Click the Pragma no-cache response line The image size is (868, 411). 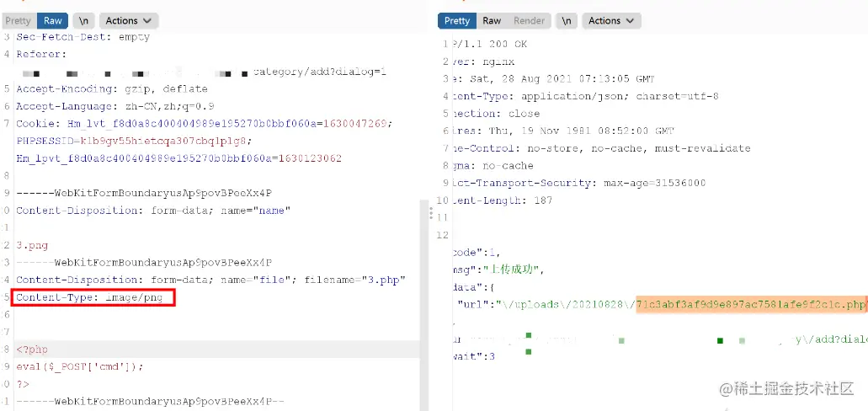coord(493,166)
